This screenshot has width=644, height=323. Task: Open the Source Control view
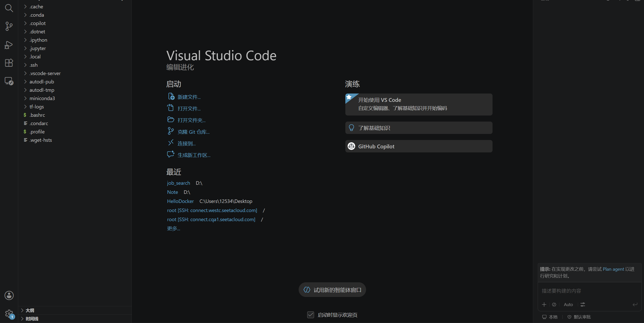(9, 26)
